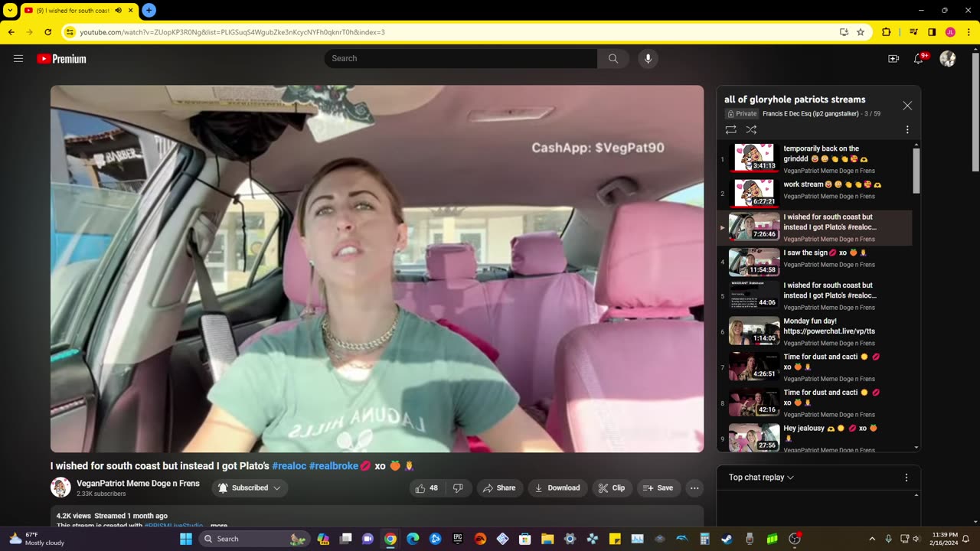Save the video to a playlist

point(658,488)
